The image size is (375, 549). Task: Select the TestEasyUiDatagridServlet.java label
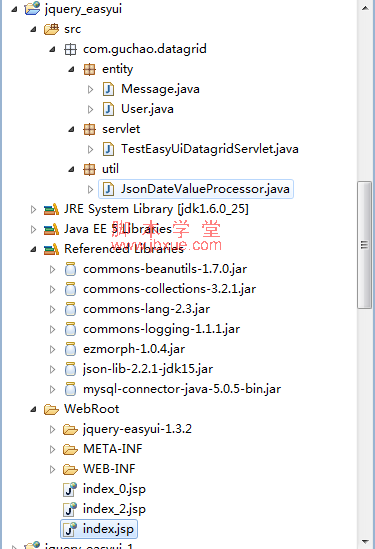coord(210,149)
